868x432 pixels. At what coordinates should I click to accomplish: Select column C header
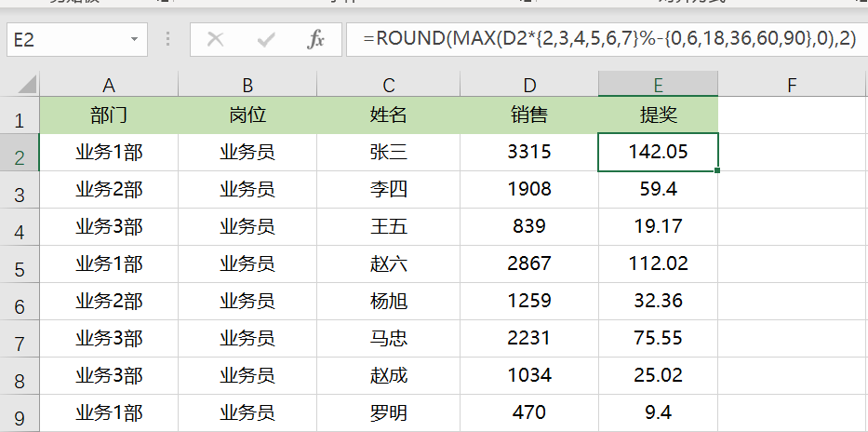tap(389, 85)
